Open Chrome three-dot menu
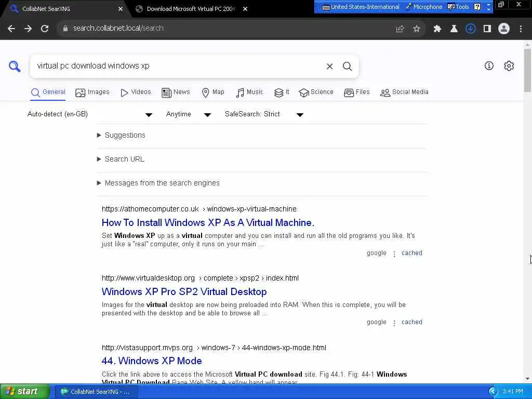Screen dimensions: 532x399 (521, 29)
